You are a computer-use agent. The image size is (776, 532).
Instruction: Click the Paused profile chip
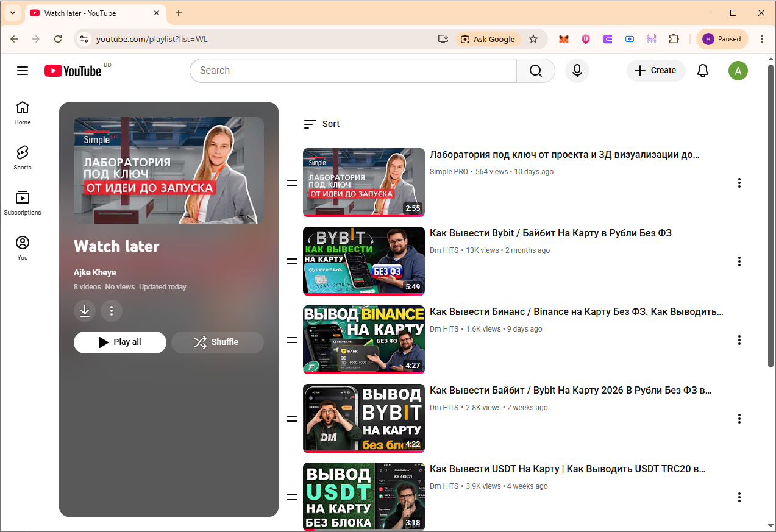pos(722,39)
